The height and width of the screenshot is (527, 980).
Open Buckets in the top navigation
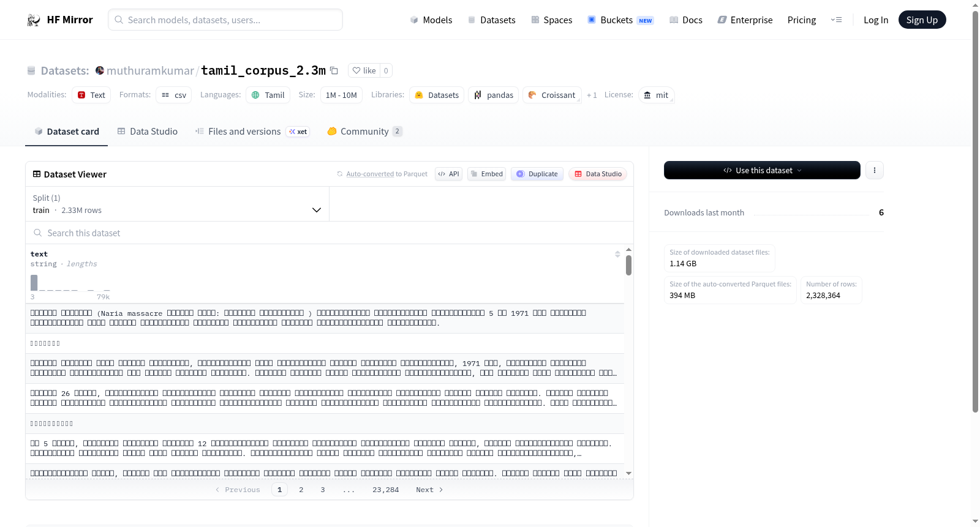click(620, 20)
